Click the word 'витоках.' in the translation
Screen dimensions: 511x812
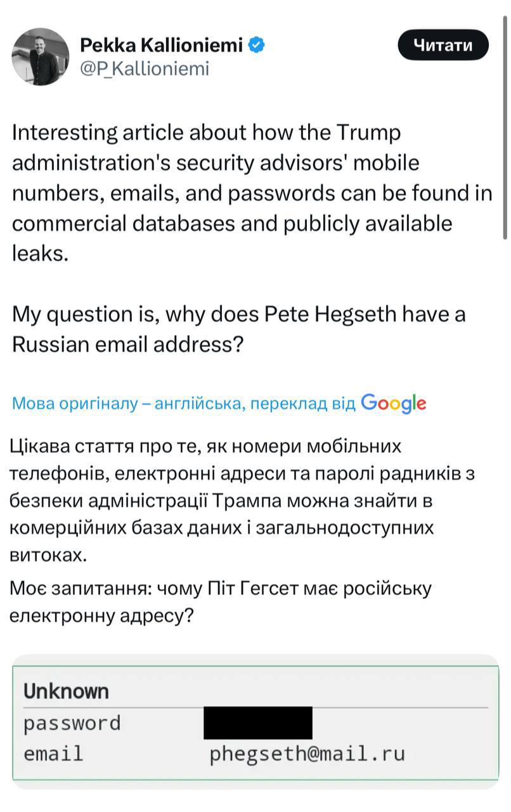coord(47,555)
